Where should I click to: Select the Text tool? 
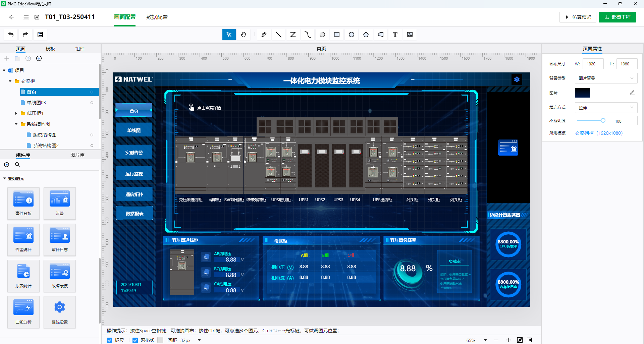(x=395, y=35)
